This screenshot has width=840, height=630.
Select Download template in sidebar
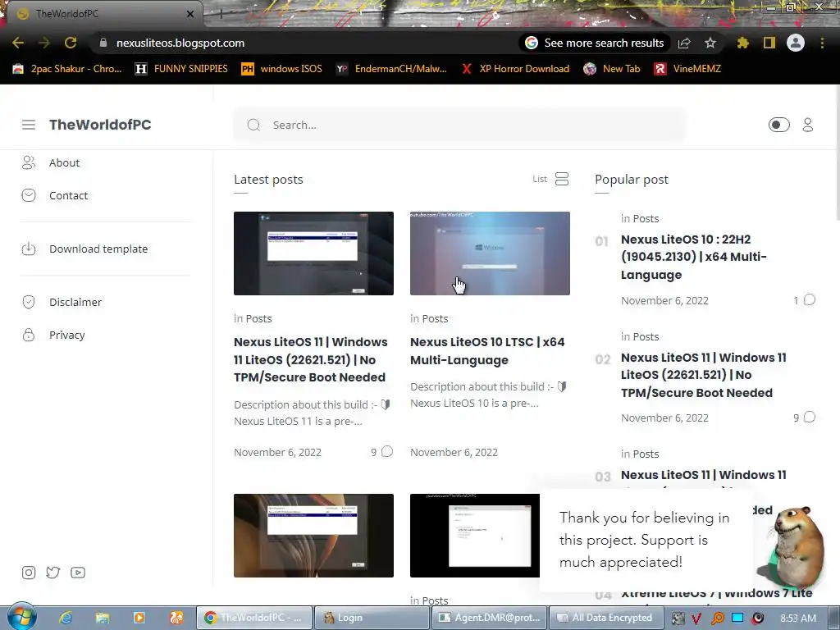pyautogui.click(x=98, y=249)
